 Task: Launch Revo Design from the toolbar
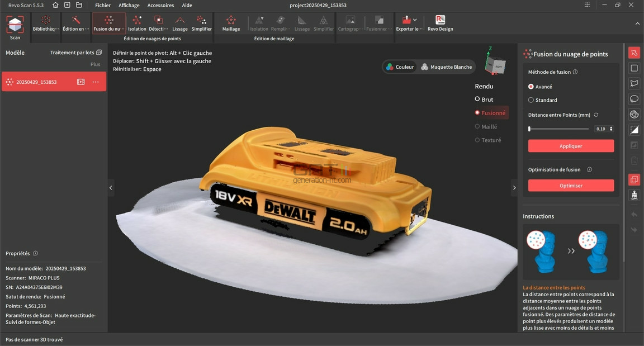pyautogui.click(x=440, y=23)
